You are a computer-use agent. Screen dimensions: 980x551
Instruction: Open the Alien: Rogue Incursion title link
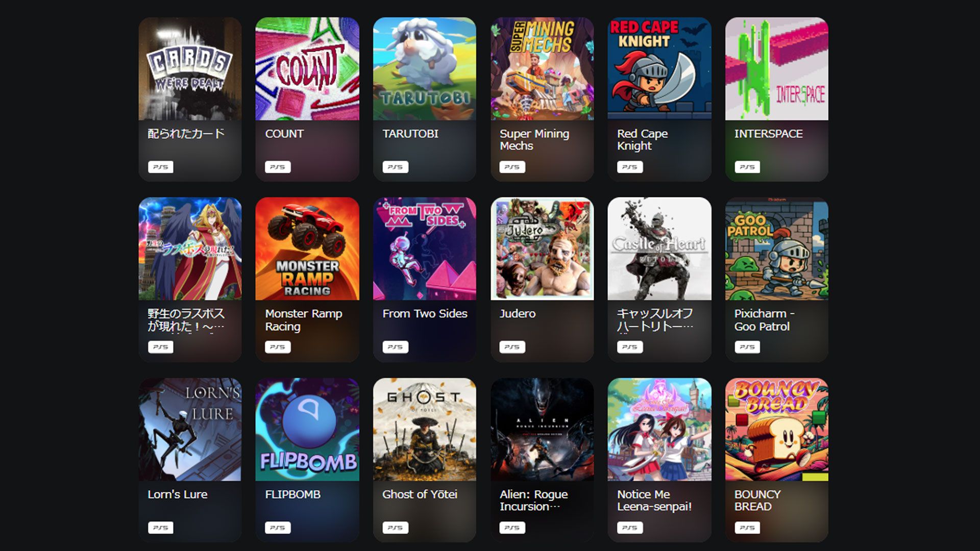534,500
